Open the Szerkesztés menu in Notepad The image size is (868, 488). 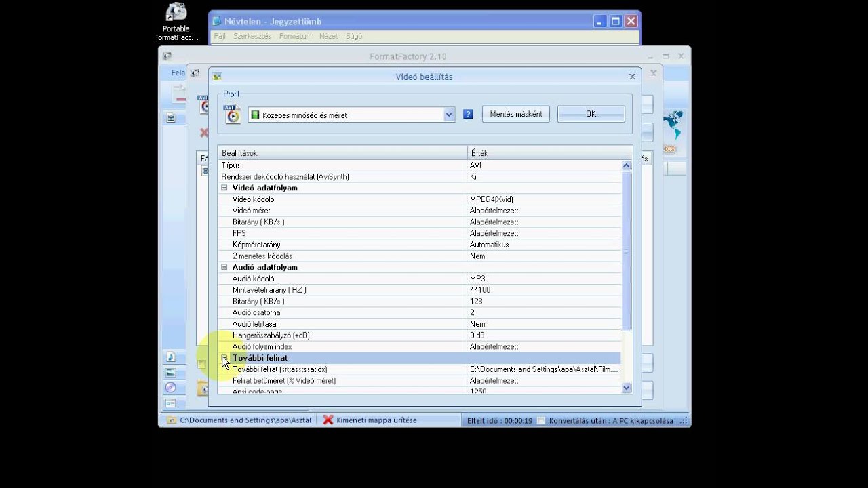point(252,36)
